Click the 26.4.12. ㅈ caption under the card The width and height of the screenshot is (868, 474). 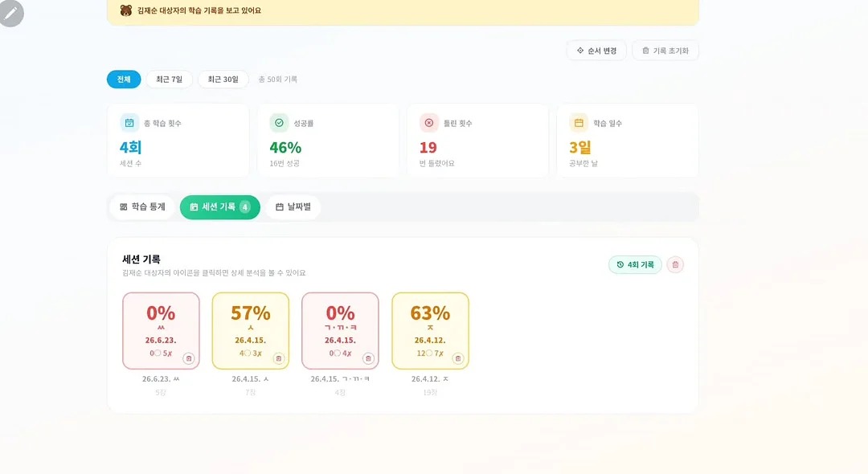coord(430,379)
